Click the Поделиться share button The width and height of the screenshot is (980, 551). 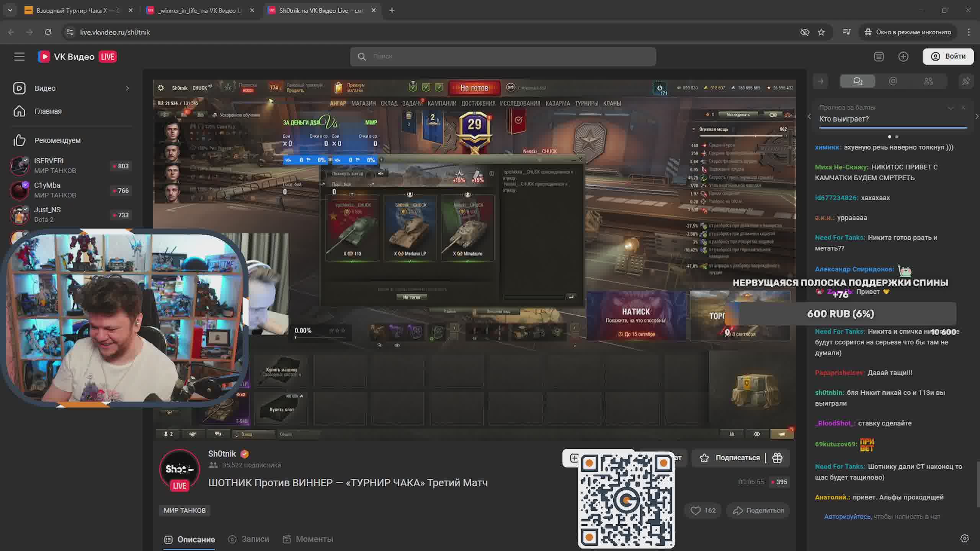click(x=758, y=510)
